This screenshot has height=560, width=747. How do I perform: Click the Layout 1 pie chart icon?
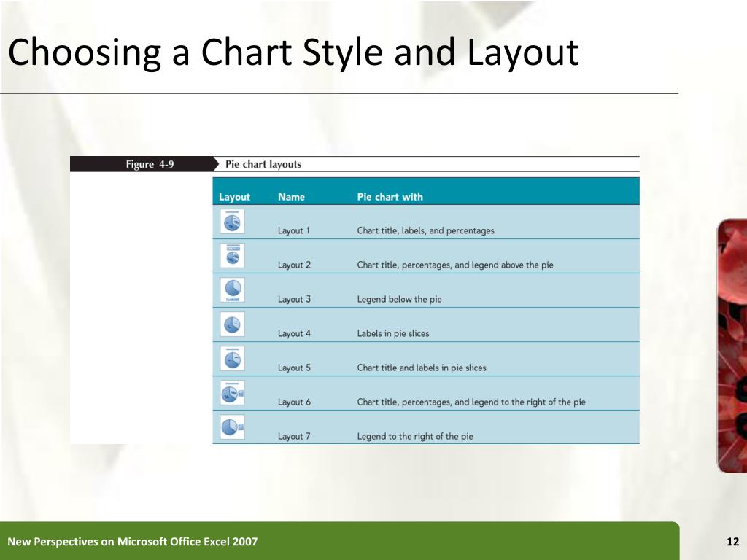(x=233, y=222)
